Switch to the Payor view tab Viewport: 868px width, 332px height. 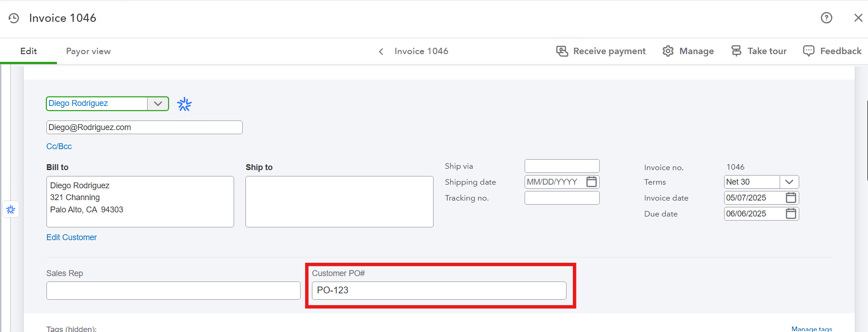(x=88, y=51)
